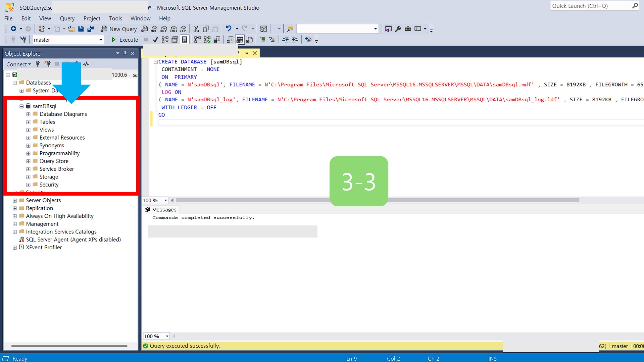
Task: Click Object Explorer horizontal scrollbar
Action: click(x=69, y=346)
